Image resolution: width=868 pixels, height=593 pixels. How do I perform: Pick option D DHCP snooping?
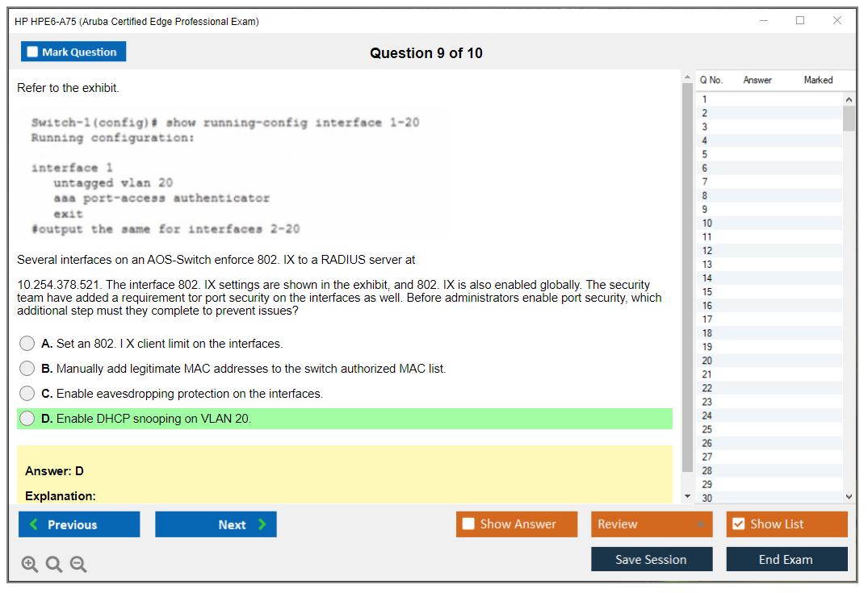(27, 419)
